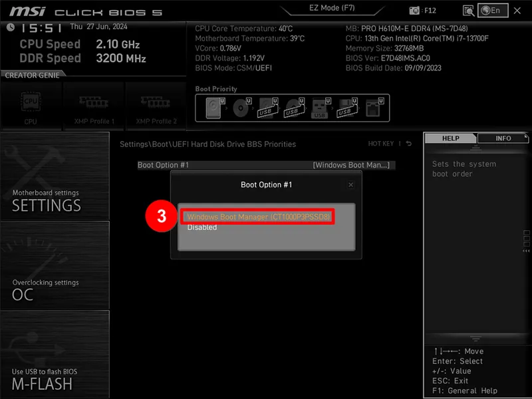Close the Boot Option #1 popup
The width and height of the screenshot is (532, 399).
[351, 185]
